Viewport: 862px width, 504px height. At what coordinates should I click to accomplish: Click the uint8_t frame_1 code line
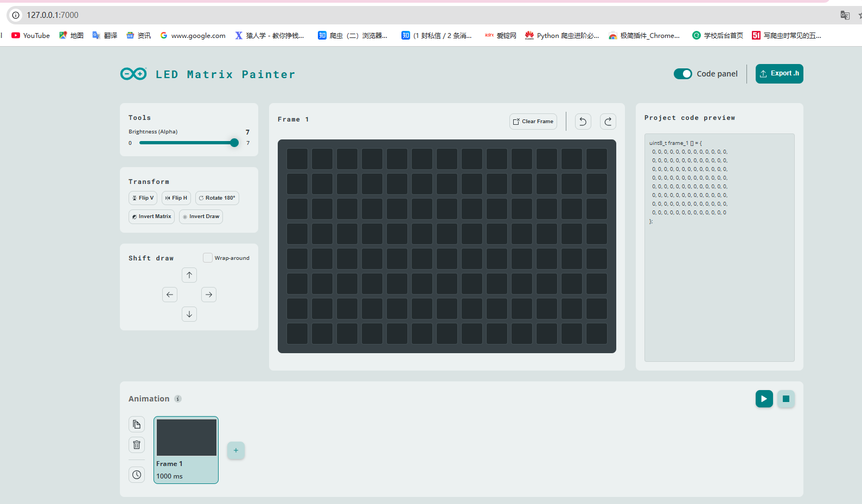click(x=675, y=143)
